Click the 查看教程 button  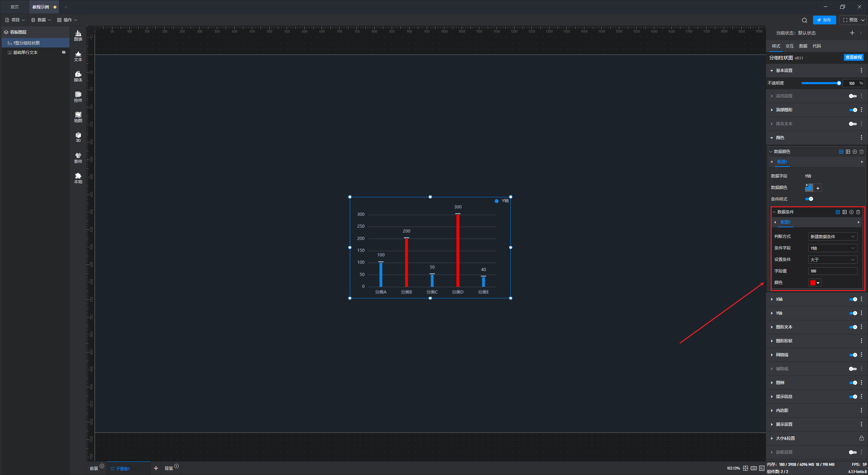(x=853, y=57)
